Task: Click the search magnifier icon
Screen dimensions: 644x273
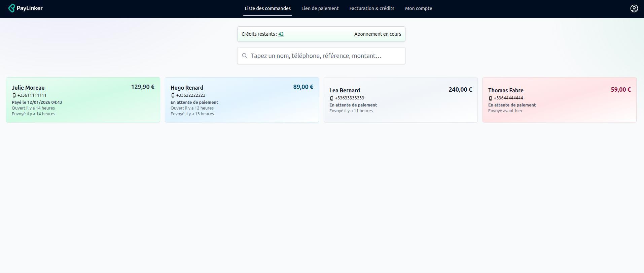Action: pos(245,56)
